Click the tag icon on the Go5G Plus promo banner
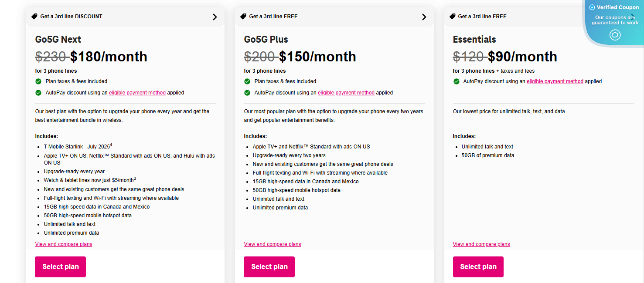 [x=243, y=16]
